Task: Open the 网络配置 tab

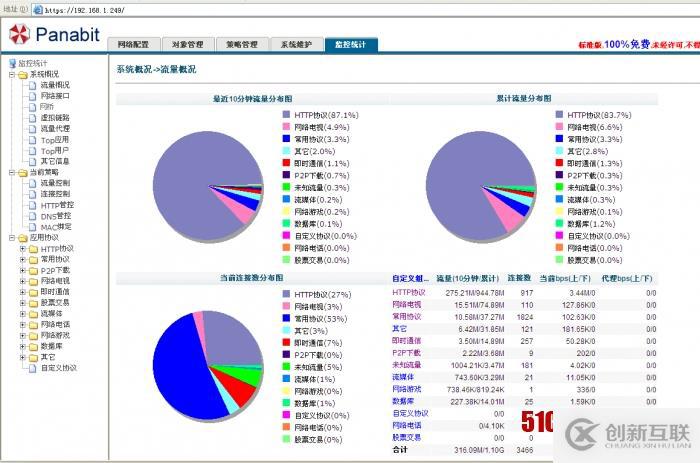Action: click(133, 44)
